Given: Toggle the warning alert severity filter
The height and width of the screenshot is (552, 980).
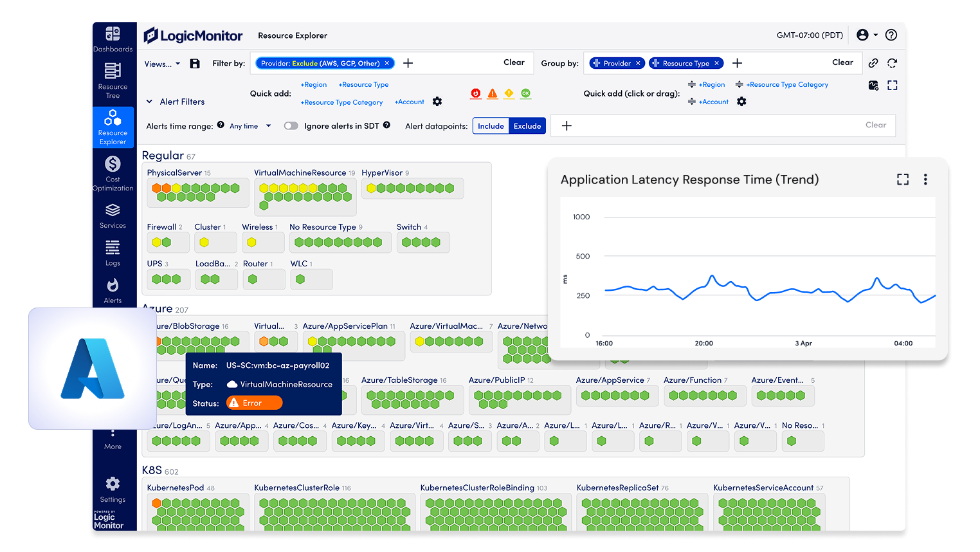Looking at the screenshot, I should coord(509,93).
